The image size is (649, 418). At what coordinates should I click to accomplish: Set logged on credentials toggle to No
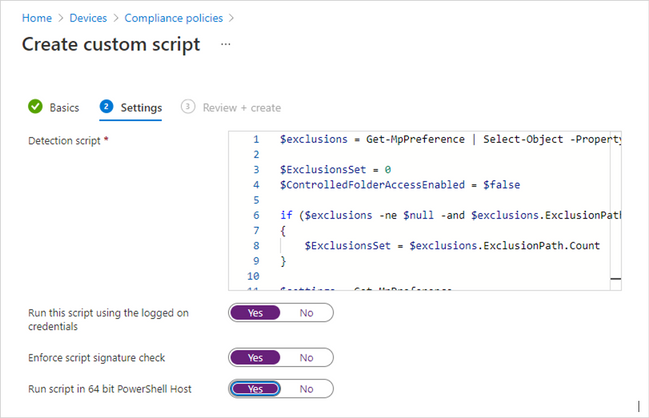click(306, 313)
